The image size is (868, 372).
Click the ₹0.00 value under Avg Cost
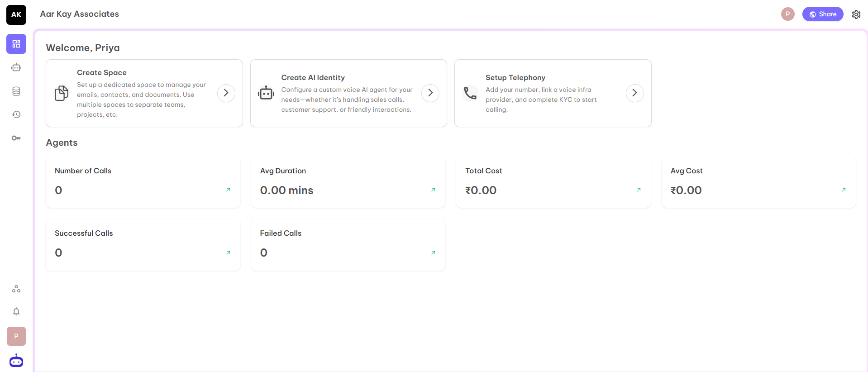tap(686, 190)
